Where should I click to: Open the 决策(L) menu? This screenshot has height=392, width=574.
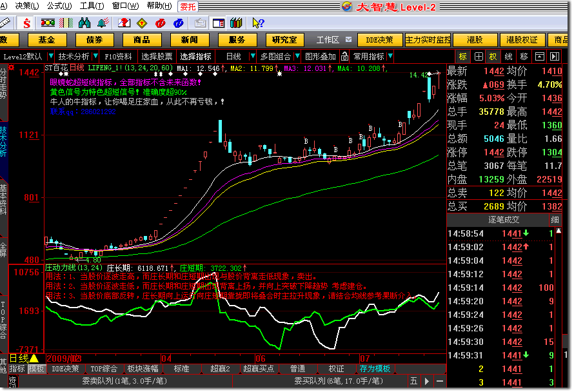(27, 6)
